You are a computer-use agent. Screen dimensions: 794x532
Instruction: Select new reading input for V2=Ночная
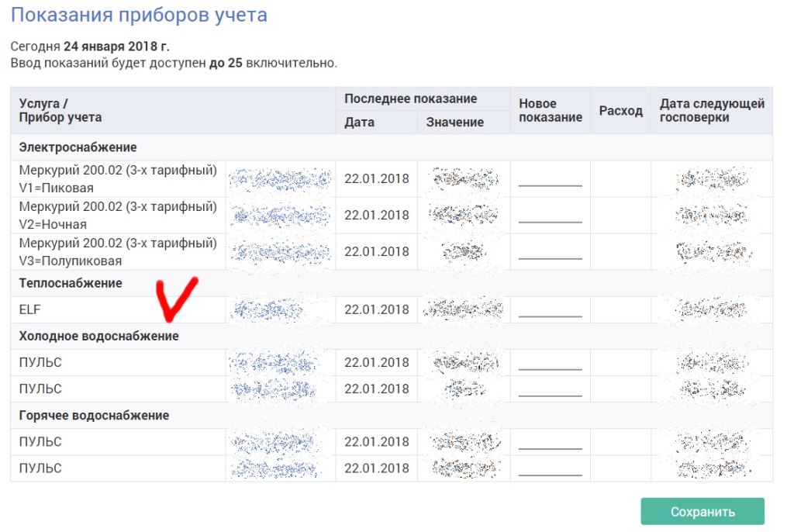[550, 215]
